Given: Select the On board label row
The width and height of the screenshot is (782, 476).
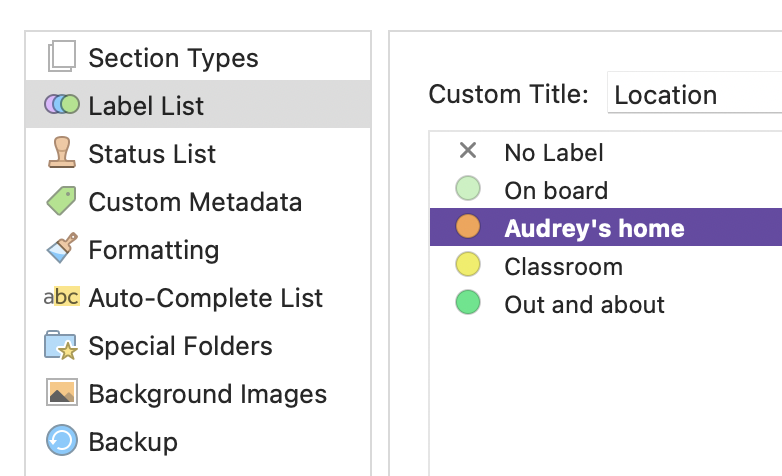Looking at the screenshot, I should (606, 190).
